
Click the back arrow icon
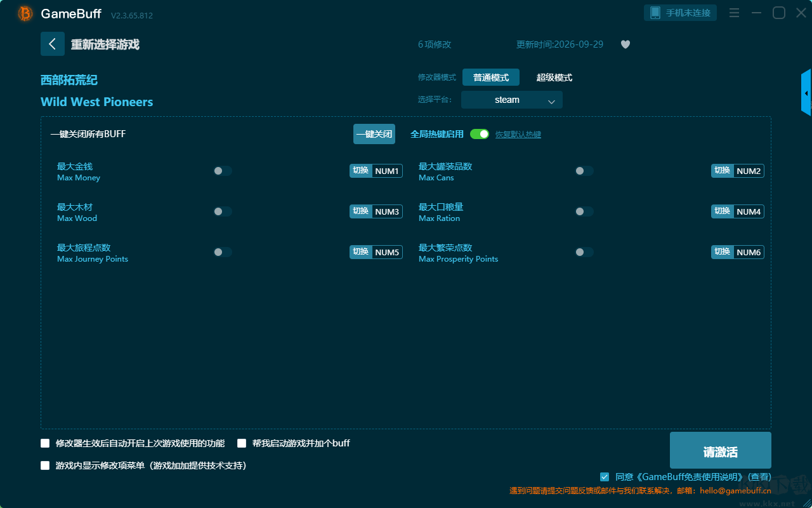click(53, 44)
